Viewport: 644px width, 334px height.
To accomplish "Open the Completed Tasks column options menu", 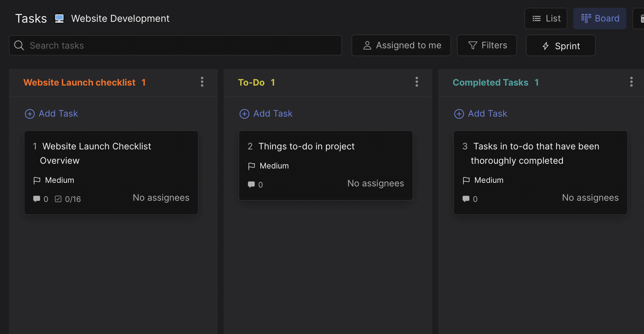I will (631, 82).
